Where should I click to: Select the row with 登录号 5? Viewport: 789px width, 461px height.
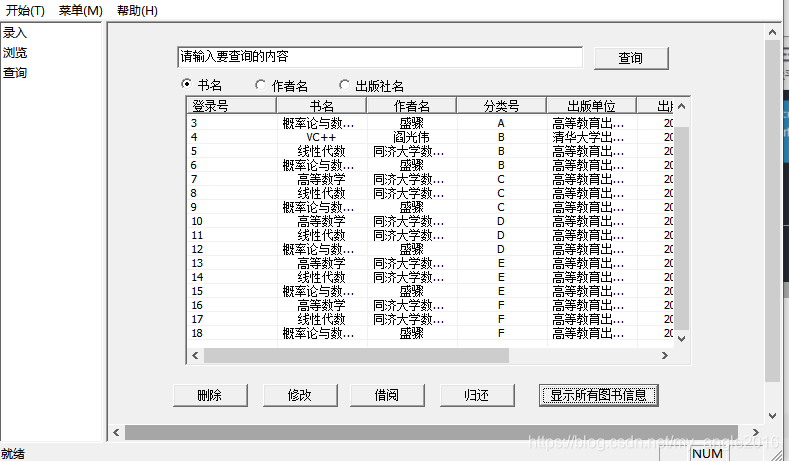[430, 151]
